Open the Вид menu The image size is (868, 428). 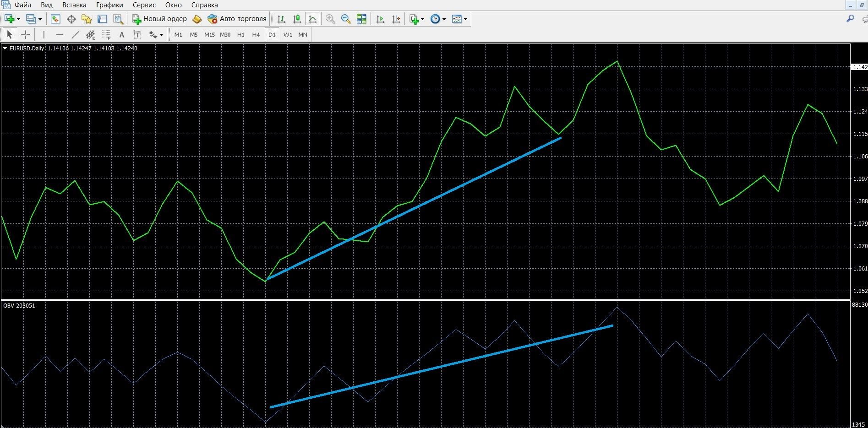(x=47, y=5)
